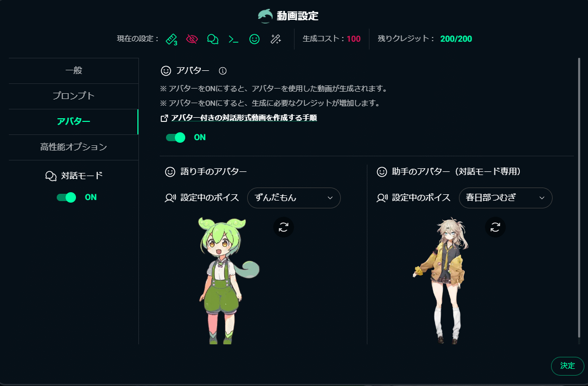Viewport: 588px width, 386px height.
Task: Click the note about クレジットが増加します
Action: coord(270,103)
